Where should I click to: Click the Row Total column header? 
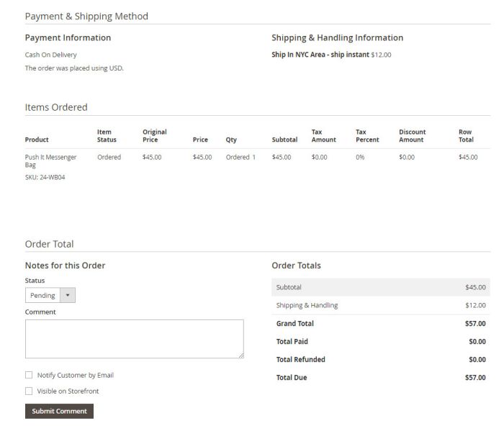466,135
